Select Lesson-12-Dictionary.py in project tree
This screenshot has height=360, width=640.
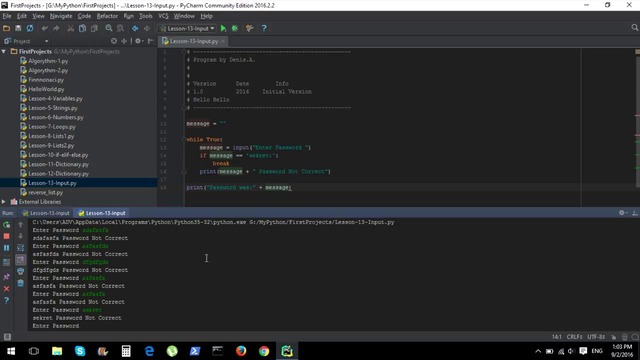58,173
